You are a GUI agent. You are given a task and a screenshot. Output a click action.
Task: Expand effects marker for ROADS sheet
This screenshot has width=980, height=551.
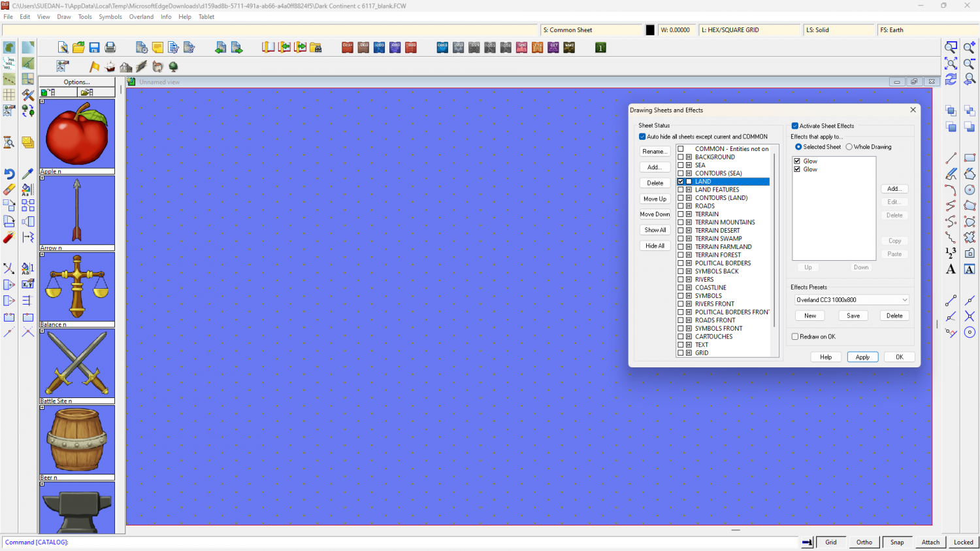pyautogui.click(x=689, y=206)
